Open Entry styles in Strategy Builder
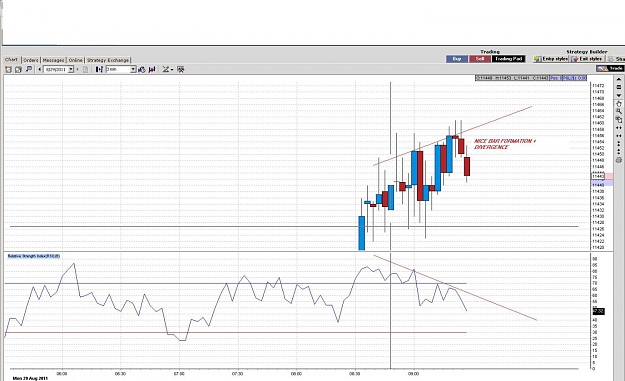This screenshot has width=625, height=381. pos(550,59)
